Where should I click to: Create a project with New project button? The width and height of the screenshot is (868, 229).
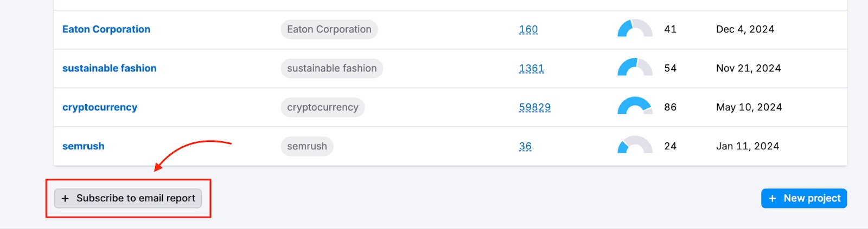[x=803, y=198]
